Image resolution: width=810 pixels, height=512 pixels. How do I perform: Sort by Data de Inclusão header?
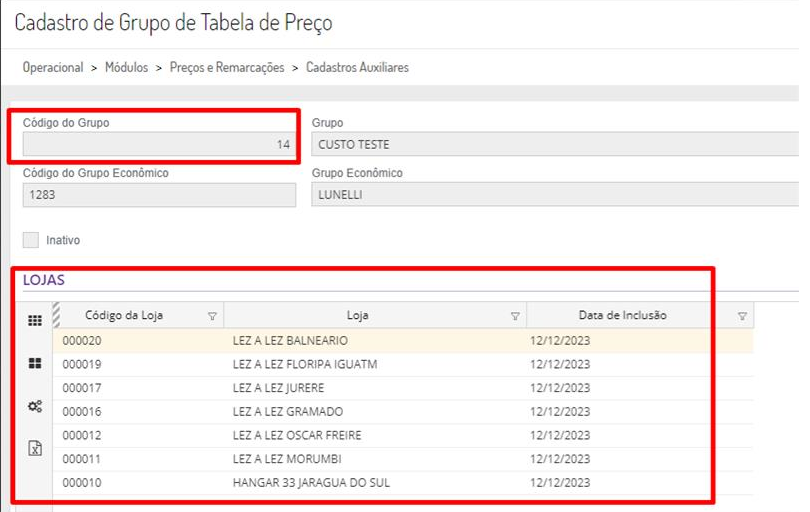click(x=622, y=316)
